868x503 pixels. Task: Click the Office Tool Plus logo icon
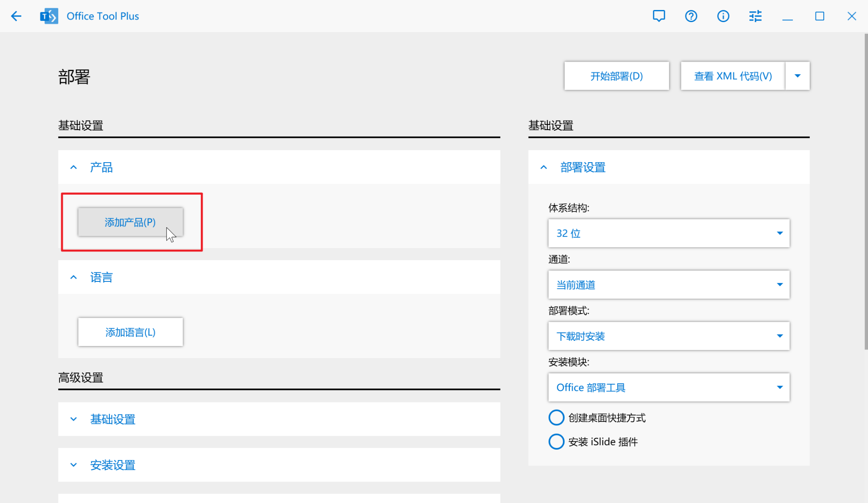pyautogui.click(x=49, y=16)
